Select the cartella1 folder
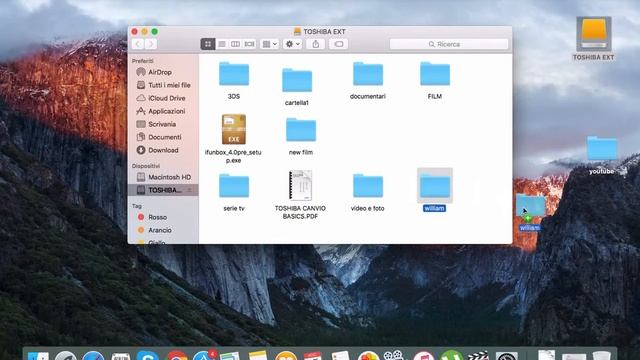The width and height of the screenshot is (640, 360). [x=297, y=80]
